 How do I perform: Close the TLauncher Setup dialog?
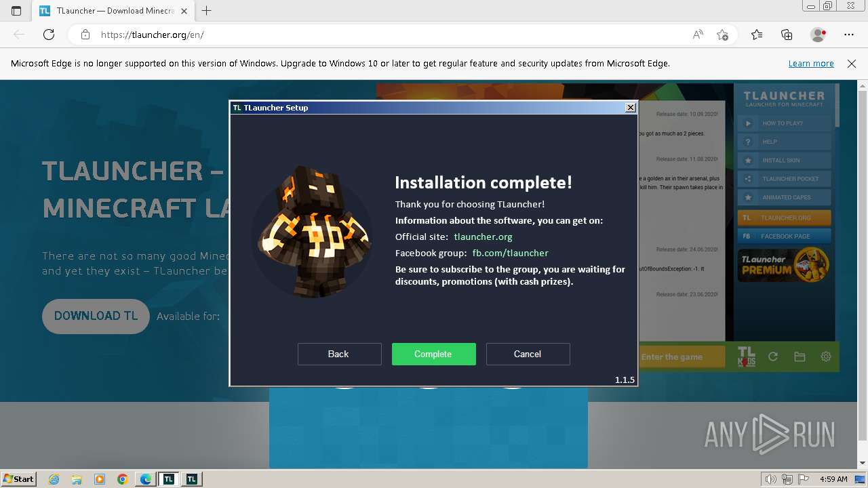(630, 107)
